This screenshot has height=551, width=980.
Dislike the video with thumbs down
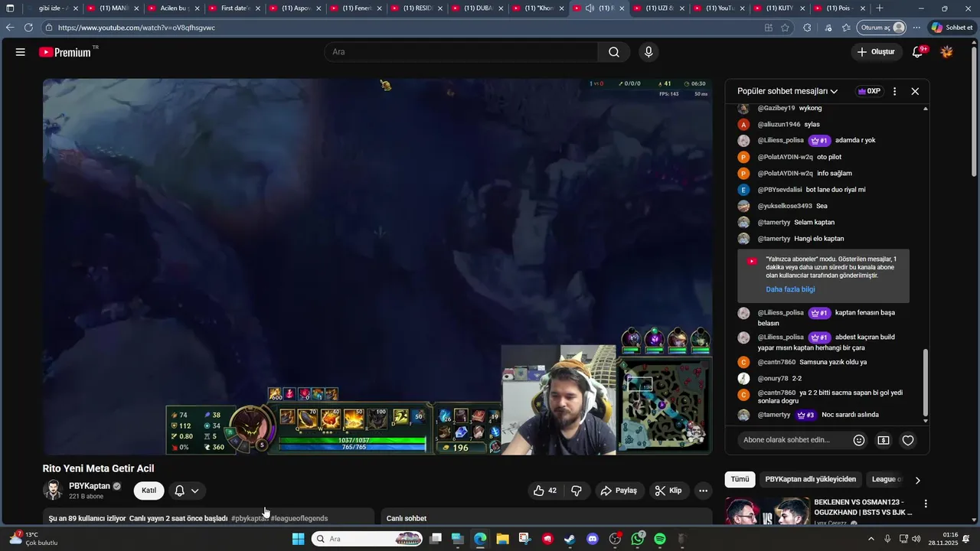tap(577, 491)
